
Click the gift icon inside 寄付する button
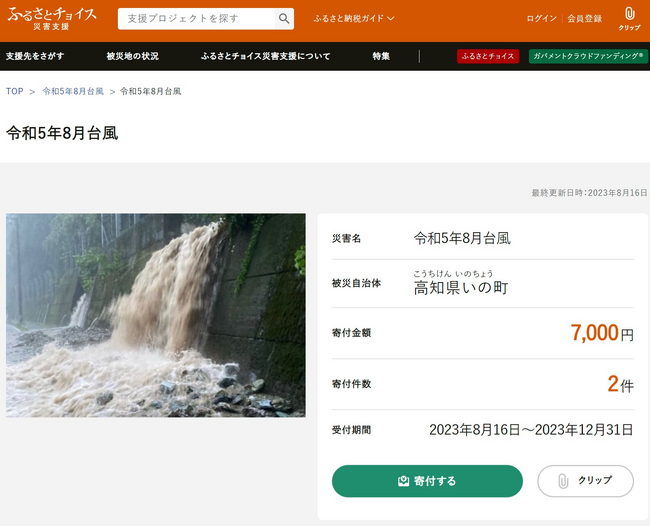403,481
